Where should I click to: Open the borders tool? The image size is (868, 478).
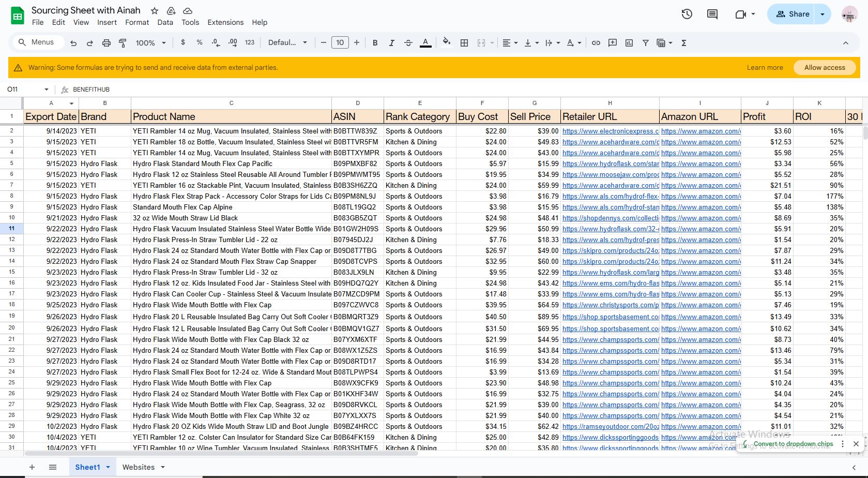pyautogui.click(x=464, y=43)
